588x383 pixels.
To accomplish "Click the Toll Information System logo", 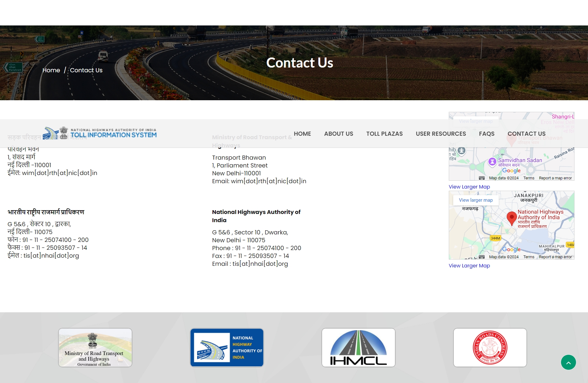I will point(100,133).
